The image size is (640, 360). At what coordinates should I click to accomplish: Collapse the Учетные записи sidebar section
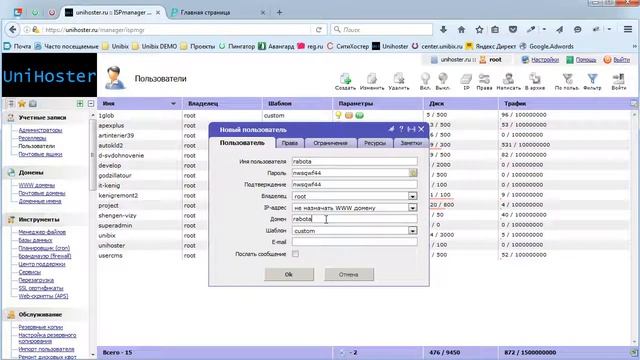[42, 118]
